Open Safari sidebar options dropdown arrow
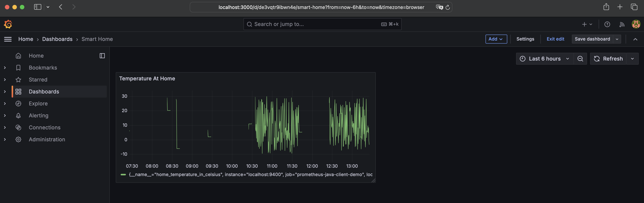The image size is (644, 203). 48,7
